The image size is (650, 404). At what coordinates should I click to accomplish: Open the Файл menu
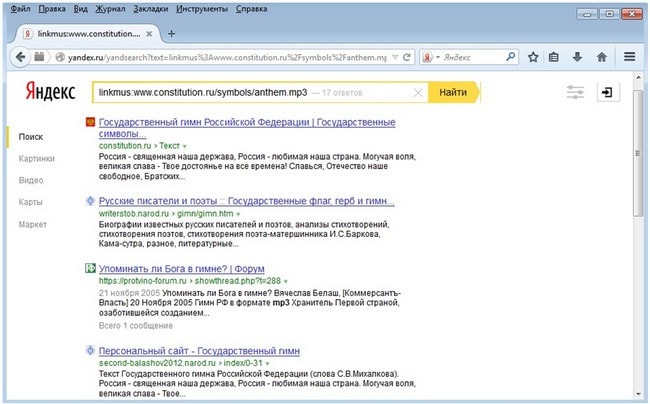click(x=20, y=9)
